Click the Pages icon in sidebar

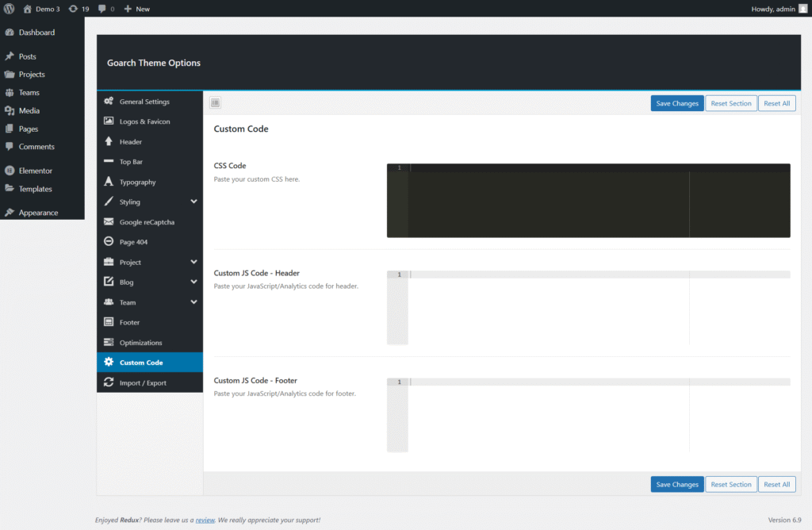tap(10, 129)
